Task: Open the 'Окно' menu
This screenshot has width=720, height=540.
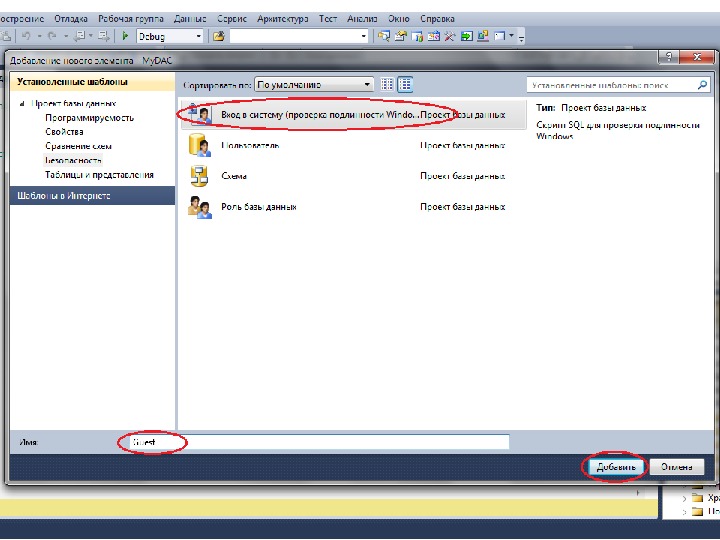Action: point(399,19)
